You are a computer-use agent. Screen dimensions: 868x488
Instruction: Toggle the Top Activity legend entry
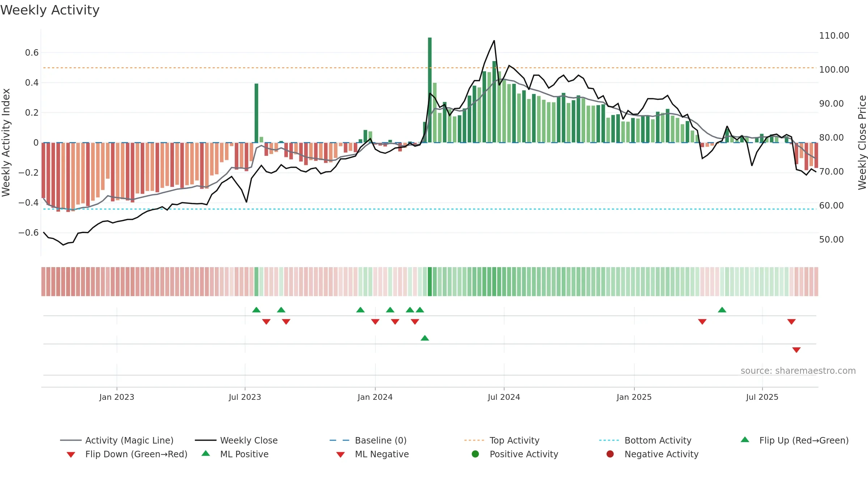click(502, 440)
